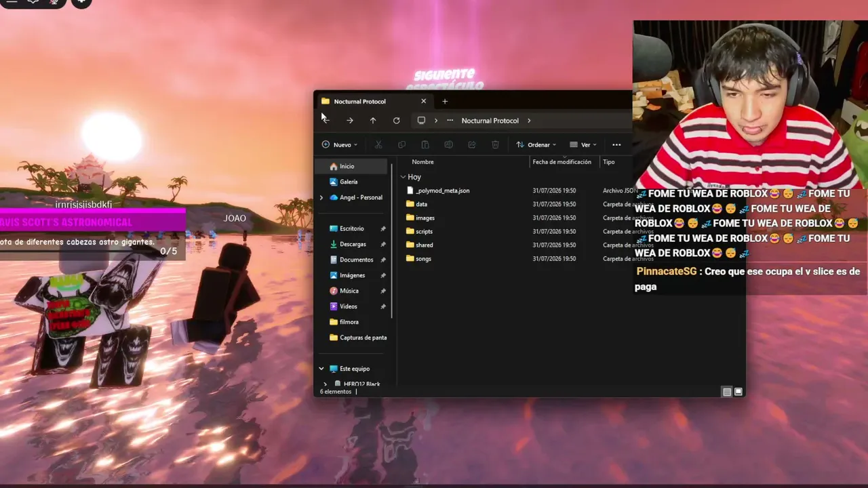The width and height of the screenshot is (868, 488).
Task: Click the scripts folder icon
Action: 410,231
